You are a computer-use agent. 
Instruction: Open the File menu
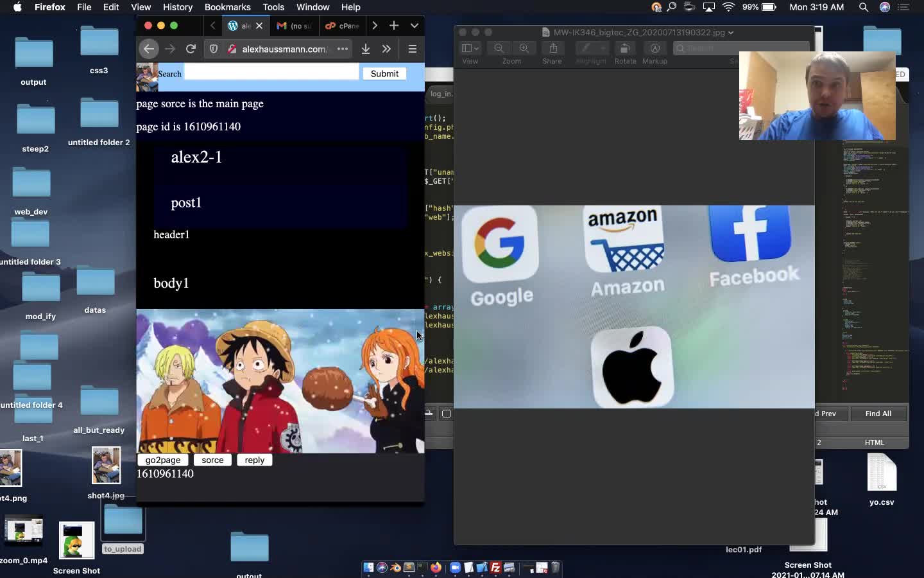[x=84, y=7]
